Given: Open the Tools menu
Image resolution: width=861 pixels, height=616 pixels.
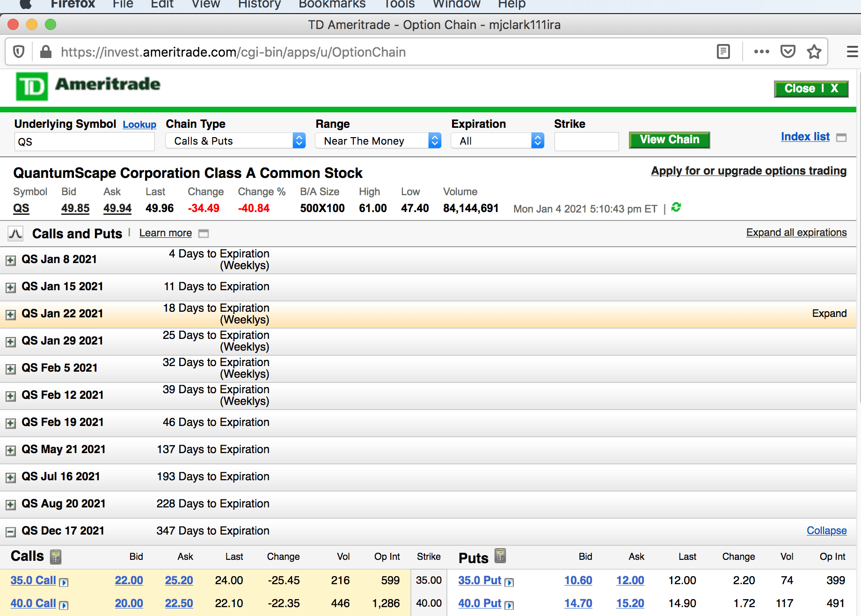Looking at the screenshot, I should [x=399, y=4].
